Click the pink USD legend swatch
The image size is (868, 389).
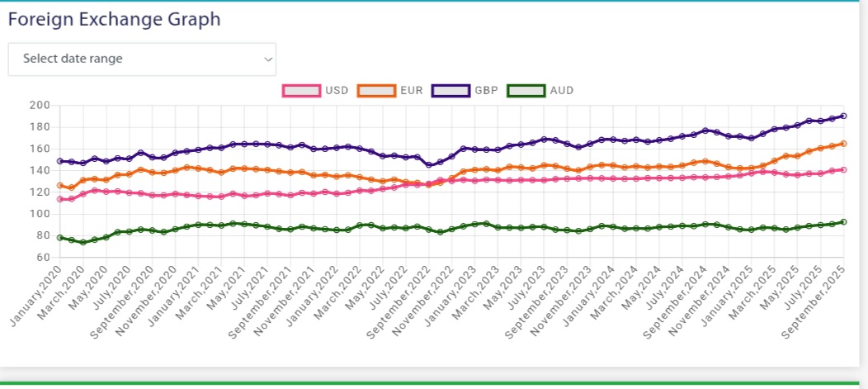tap(300, 90)
